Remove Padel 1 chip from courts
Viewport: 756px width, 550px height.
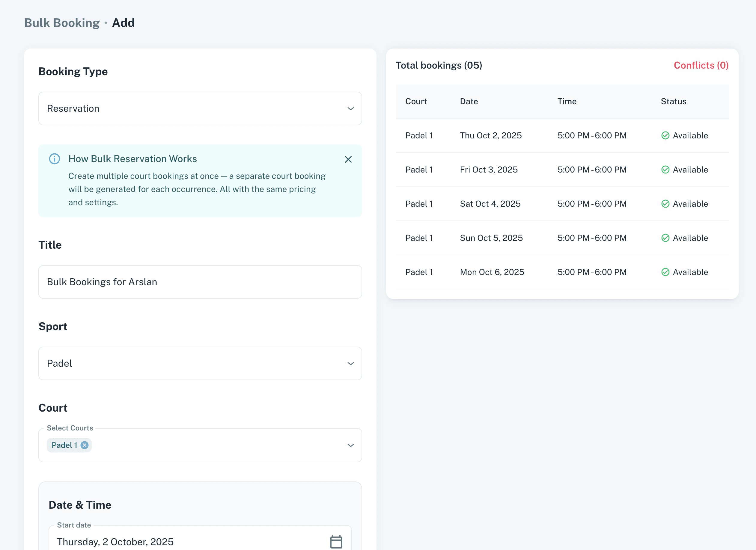[85, 445]
